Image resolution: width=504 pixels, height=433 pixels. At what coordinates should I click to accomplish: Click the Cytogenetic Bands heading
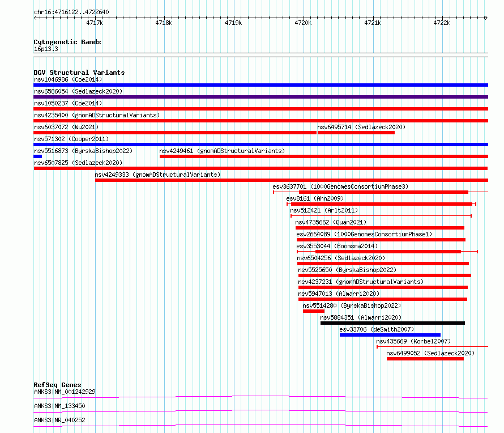click(x=67, y=42)
